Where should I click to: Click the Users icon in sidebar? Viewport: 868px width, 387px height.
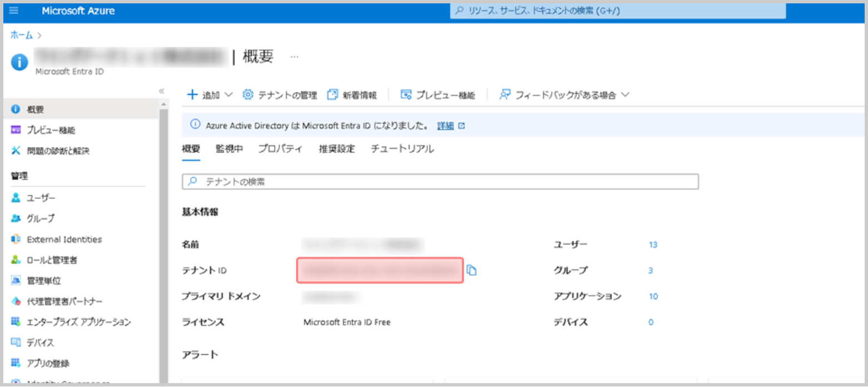pos(16,198)
